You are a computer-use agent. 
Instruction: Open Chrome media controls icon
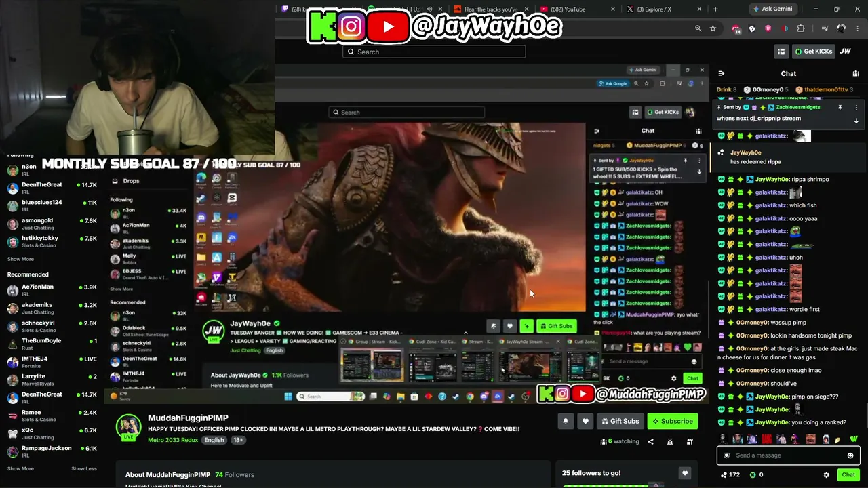tap(825, 28)
